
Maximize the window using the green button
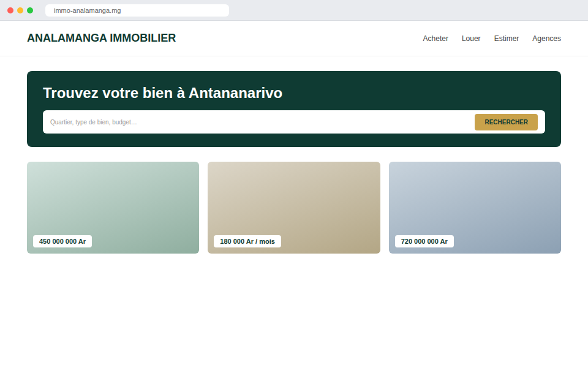coord(30,10)
